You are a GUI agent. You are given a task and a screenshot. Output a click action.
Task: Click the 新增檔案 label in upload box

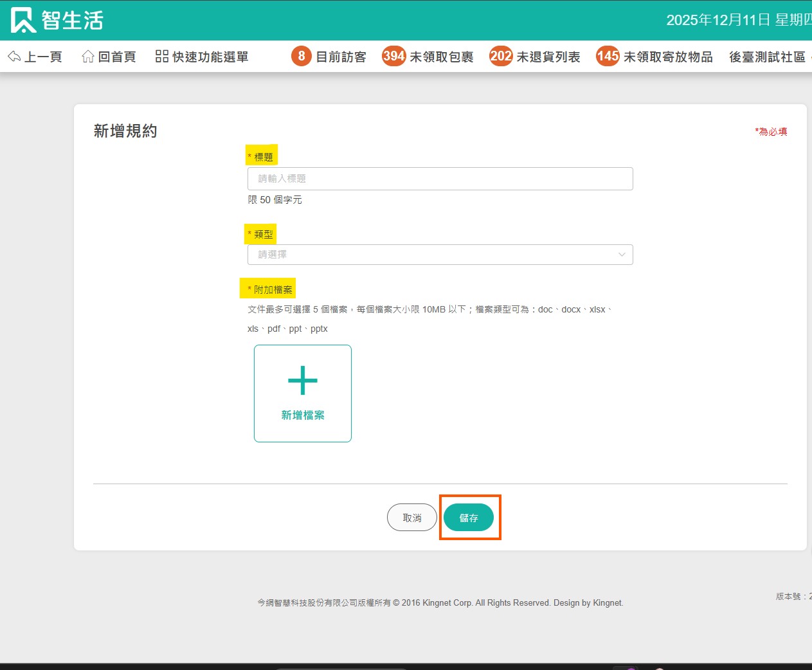click(x=303, y=415)
